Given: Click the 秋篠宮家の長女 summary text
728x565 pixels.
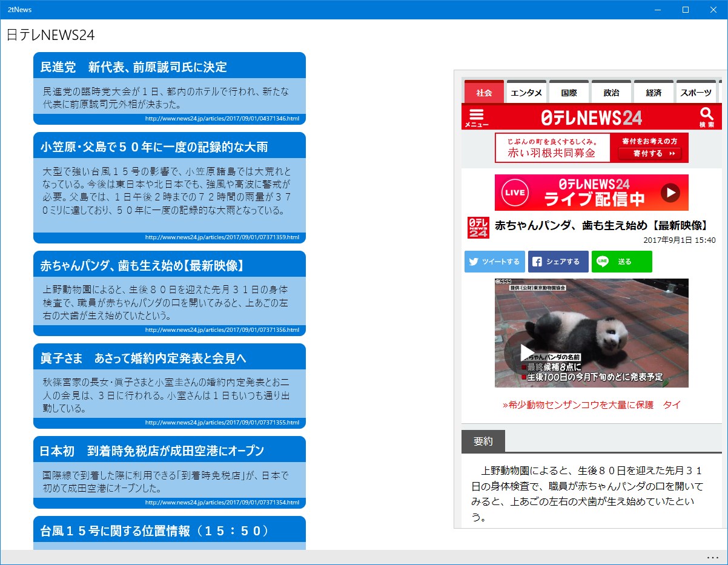Looking at the screenshot, I should [x=166, y=395].
